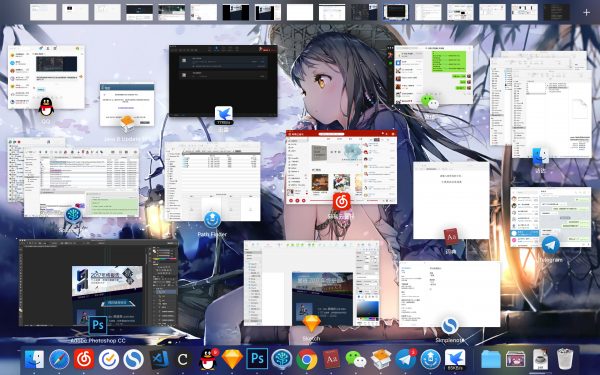Launch Google Chrome from the Dock

307,360
